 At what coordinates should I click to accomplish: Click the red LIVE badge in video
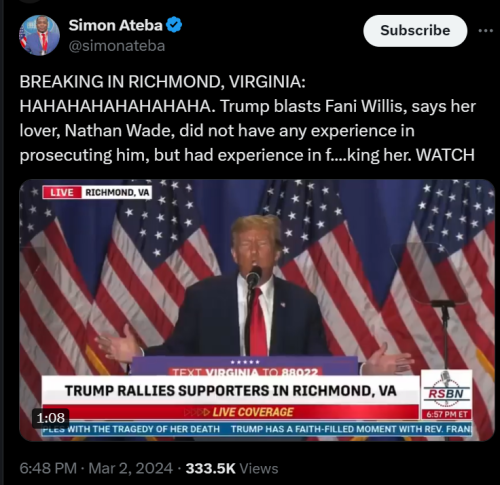pyautogui.click(x=62, y=192)
